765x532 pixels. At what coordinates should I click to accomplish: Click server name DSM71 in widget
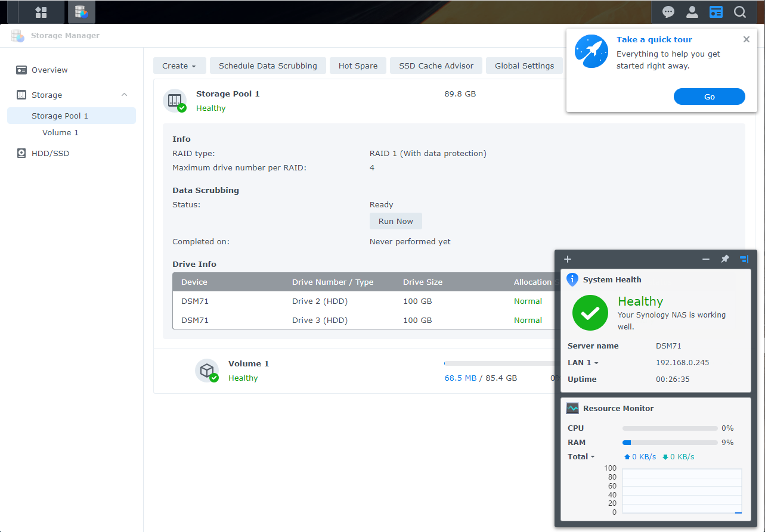[x=668, y=346]
